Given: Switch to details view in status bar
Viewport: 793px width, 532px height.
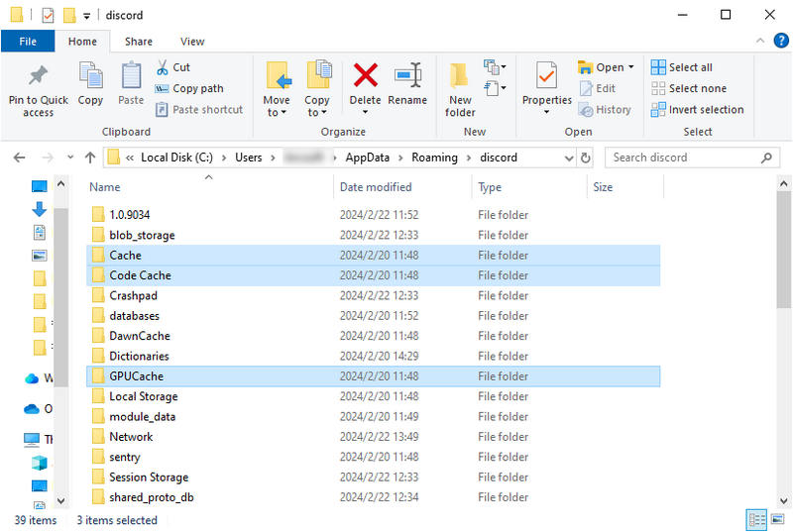Looking at the screenshot, I should (x=757, y=520).
